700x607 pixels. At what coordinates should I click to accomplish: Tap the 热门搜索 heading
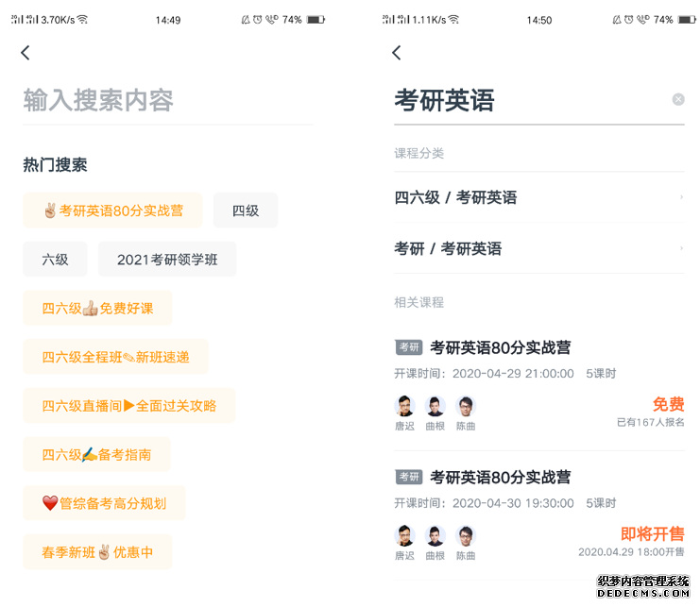tap(55, 164)
